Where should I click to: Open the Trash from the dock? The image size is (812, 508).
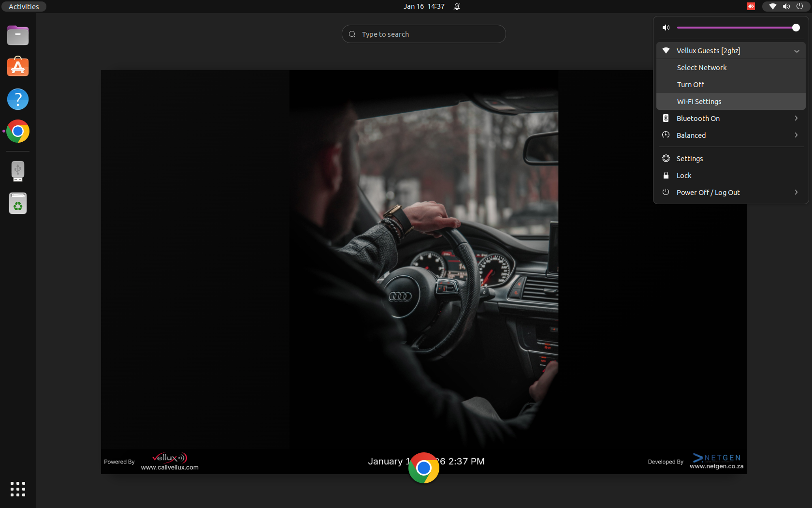(x=18, y=204)
